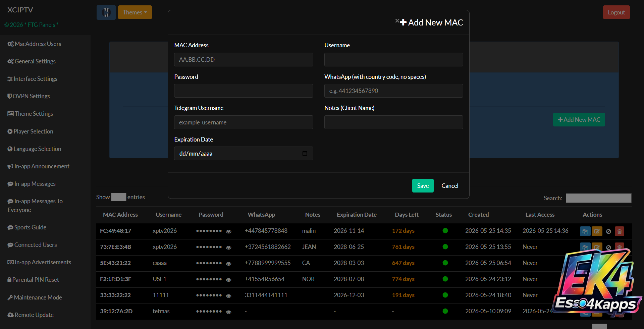Click the MAC 33:33:22:22 cell
The height and width of the screenshot is (329, 644).
[x=115, y=295]
